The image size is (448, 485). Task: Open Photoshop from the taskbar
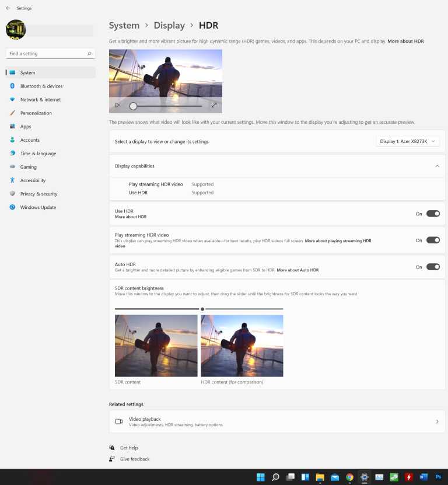(x=439, y=477)
